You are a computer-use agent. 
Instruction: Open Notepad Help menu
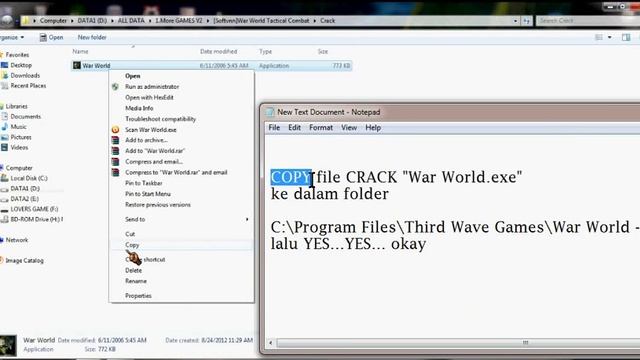373,128
